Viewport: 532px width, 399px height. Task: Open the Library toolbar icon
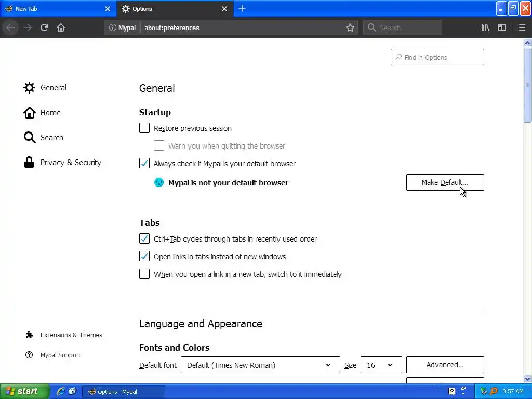[x=485, y=28]
